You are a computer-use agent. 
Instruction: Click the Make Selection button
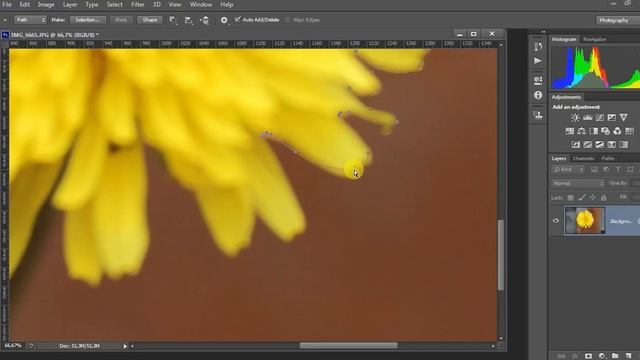pos(88,20)
